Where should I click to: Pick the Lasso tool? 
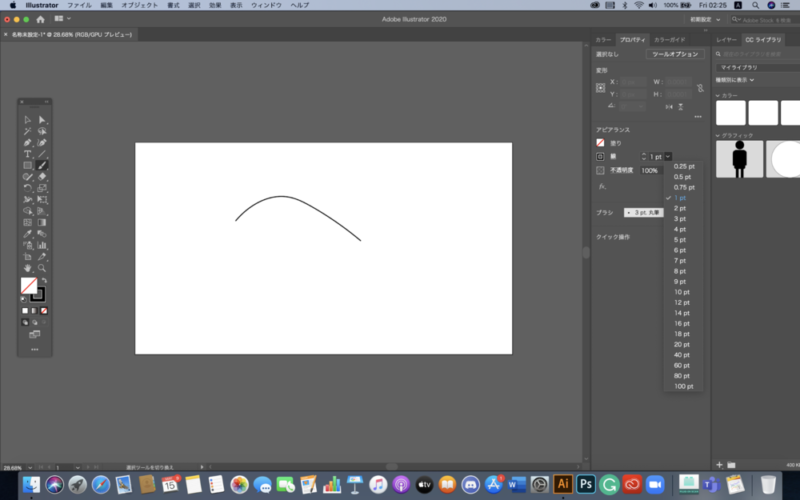tap(42, 131)
